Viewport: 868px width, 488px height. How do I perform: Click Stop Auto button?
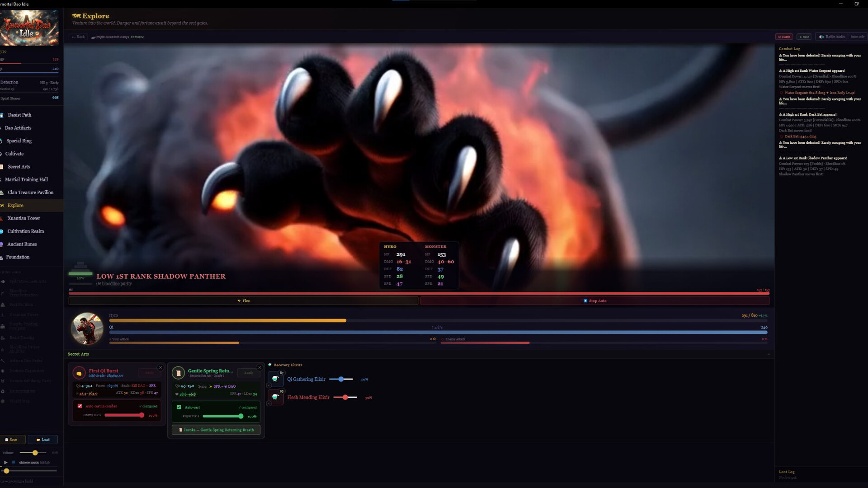[x=594, y=301]
